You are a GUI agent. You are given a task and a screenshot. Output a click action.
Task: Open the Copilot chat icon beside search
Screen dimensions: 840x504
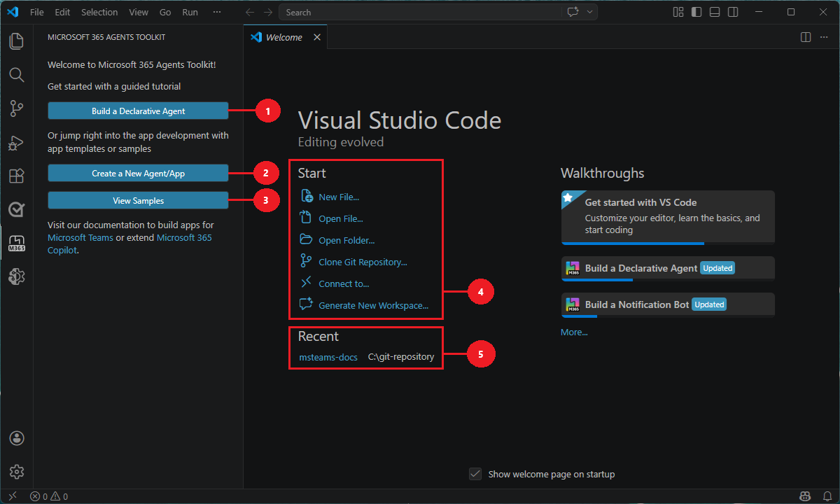(573, 12)
